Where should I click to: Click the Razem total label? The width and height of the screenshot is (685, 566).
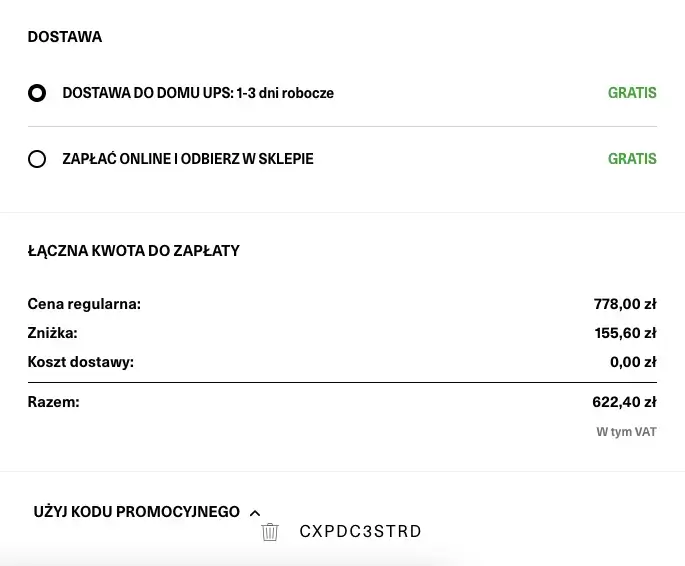[x=53, y=402]
